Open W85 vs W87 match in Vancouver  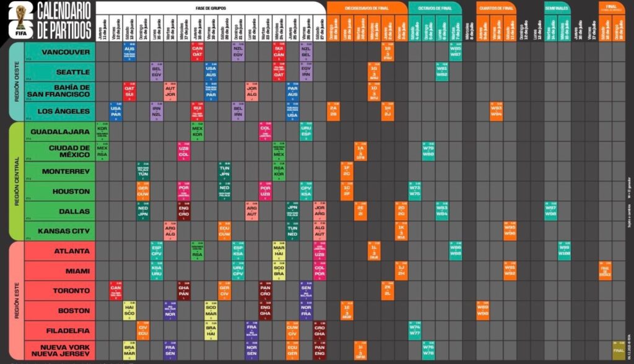456,52
